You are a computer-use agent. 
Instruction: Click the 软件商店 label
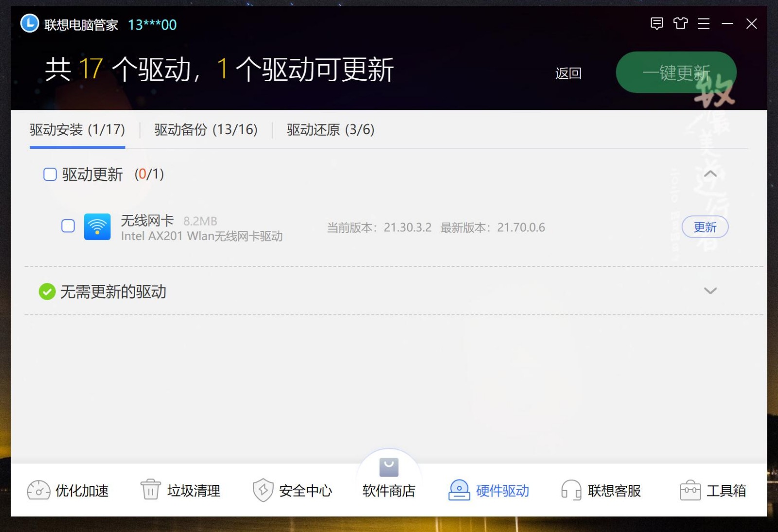point(389,491)
